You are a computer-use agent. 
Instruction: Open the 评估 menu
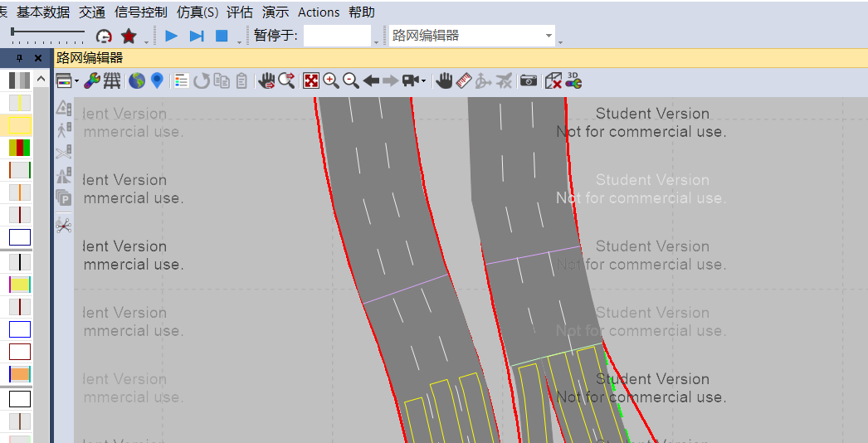pyautogui.click(x=240, y=12)
